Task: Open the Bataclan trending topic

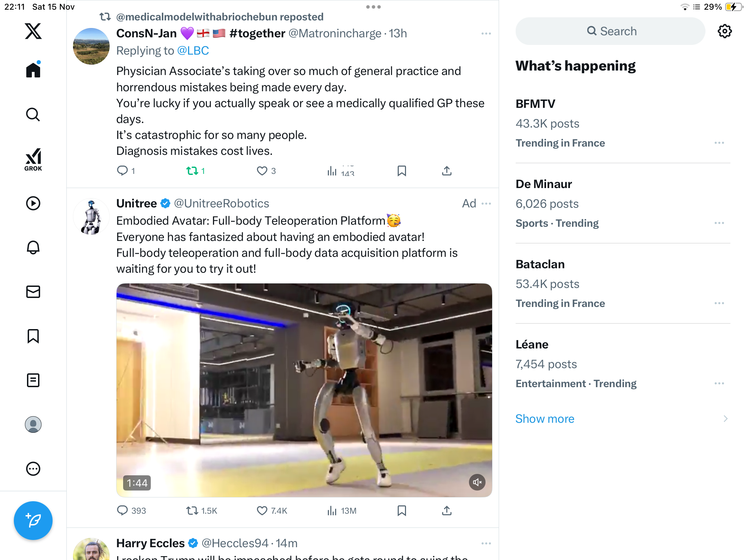Action: [540, 264]
